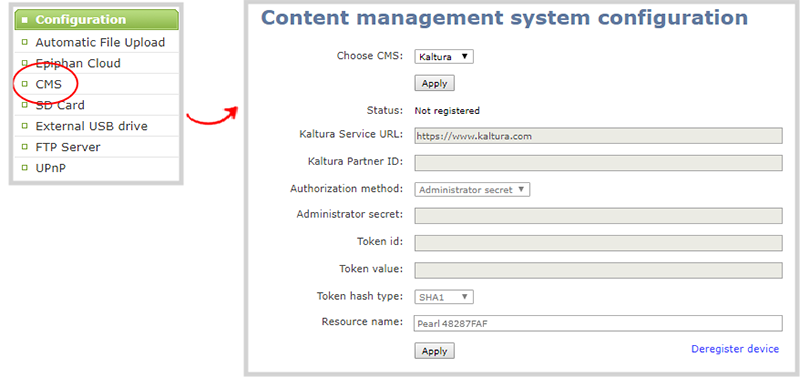Viewport: 800px width, 377px height.
Task: Open the Authorization method dropdown
Action: [472, 189]
